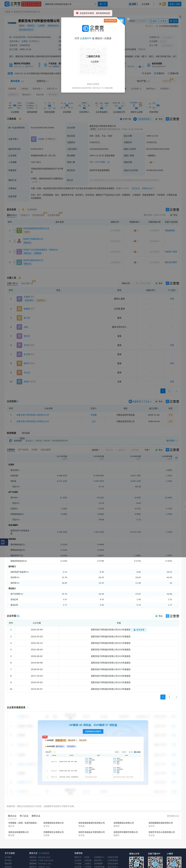Open 报告期 dropdown in financial data
The image size is (186, 868).
96,450
